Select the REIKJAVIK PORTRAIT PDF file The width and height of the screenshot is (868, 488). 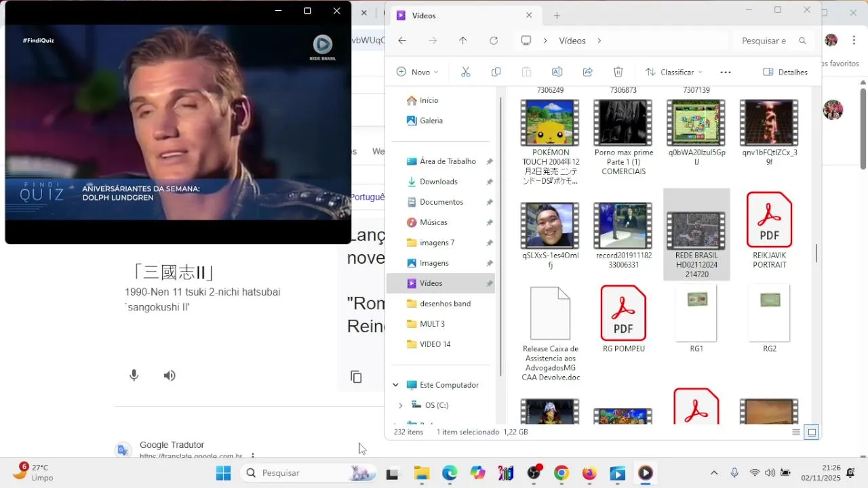click(x=770, y=230)
